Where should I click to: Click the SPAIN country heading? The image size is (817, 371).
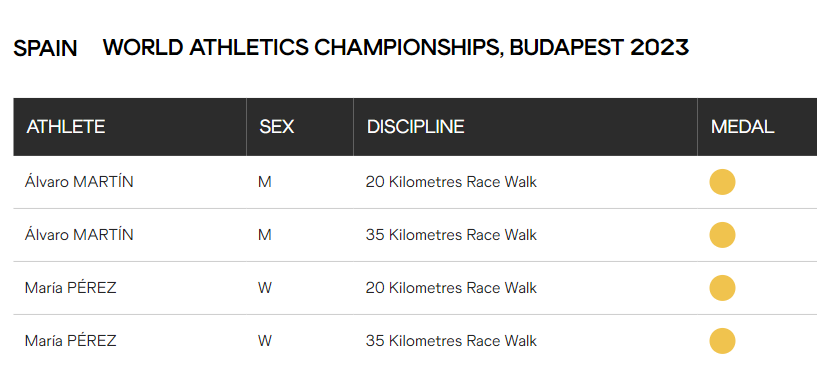[x=45, y=48]
